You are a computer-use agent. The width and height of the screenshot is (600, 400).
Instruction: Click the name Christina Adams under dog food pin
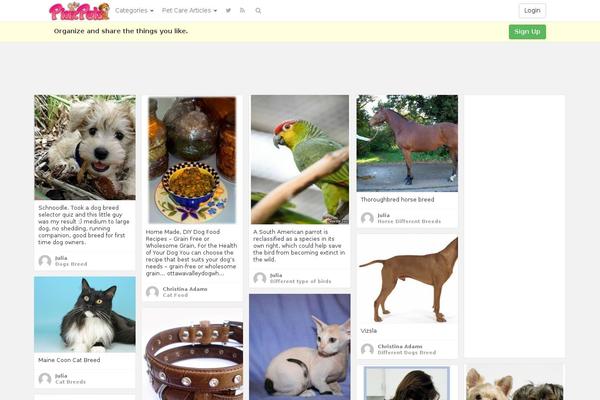pos(185,289)
